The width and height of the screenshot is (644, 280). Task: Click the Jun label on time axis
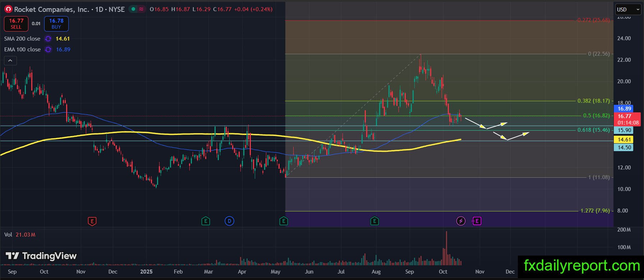coord(309,272)
